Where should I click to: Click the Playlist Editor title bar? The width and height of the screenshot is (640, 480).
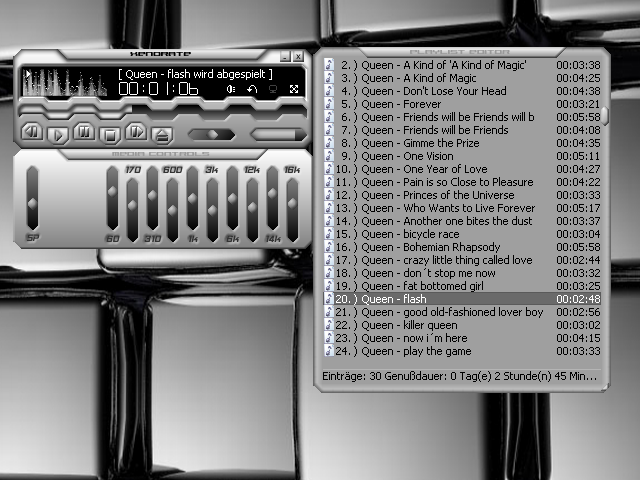(460, 52)
